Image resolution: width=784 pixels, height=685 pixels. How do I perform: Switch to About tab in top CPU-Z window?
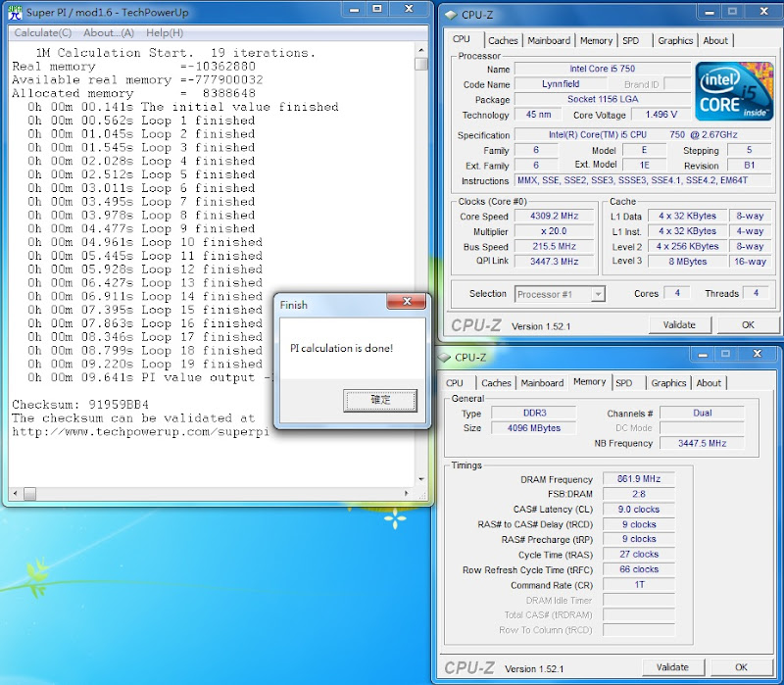click(715, 41)
